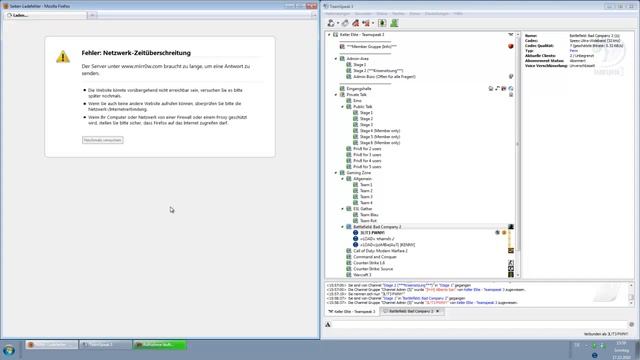Click scroll down arrow of channel tree
Viewport: 640px width, 360px height.
point(518,275)
